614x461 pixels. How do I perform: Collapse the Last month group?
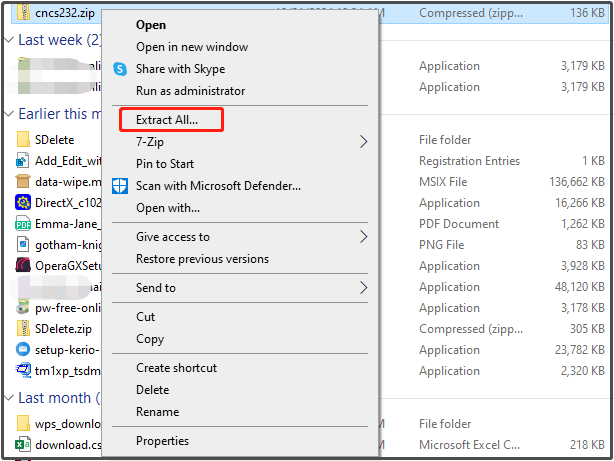tap(9, 398)
